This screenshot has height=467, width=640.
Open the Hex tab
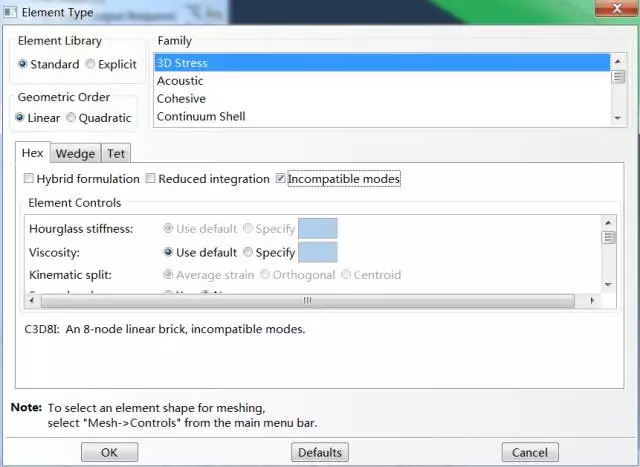click(33, 153)
